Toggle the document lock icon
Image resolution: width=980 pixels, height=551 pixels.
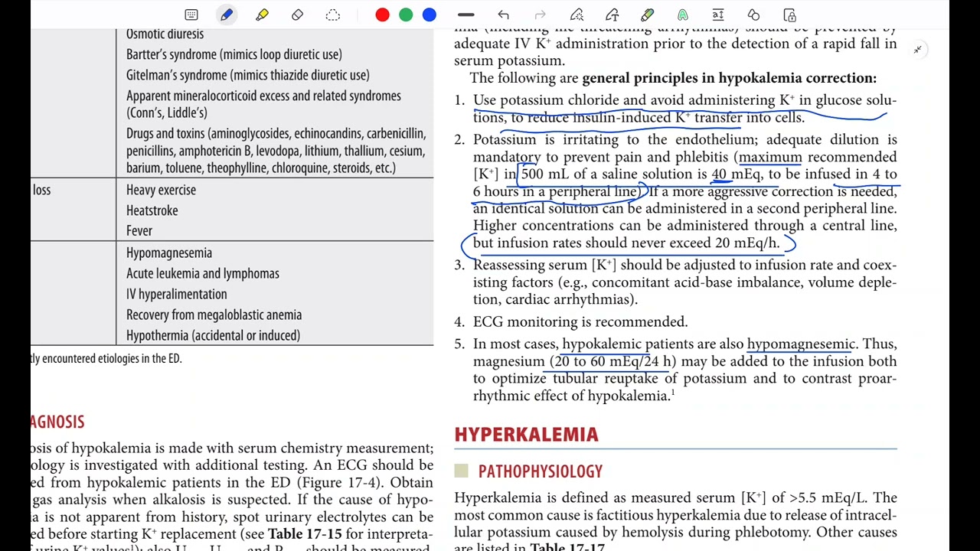789,15
